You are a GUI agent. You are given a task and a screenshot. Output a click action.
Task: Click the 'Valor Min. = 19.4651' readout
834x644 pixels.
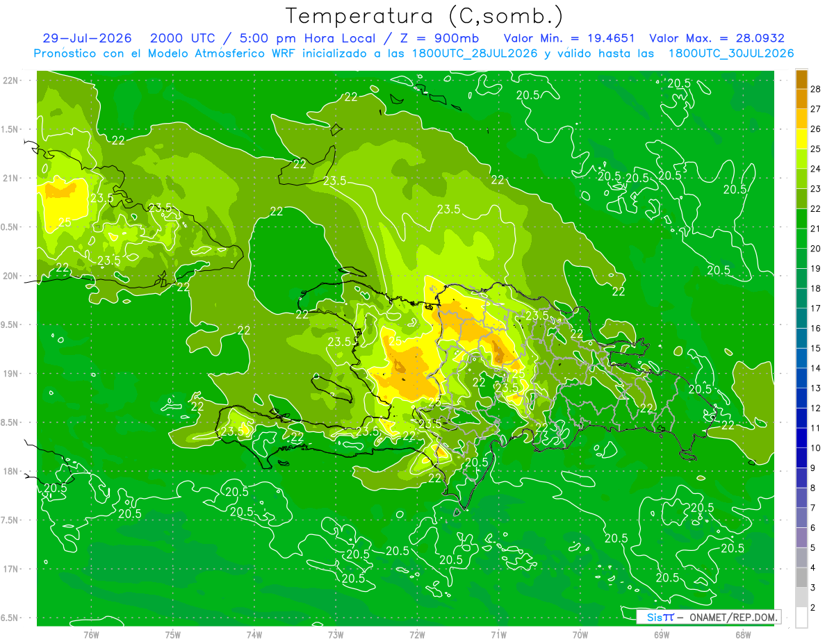(x=569, y=38)
